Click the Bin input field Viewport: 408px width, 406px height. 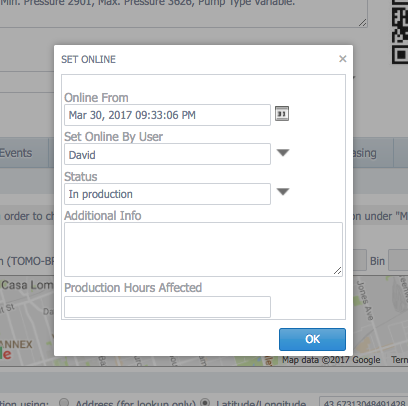[398, 260]
